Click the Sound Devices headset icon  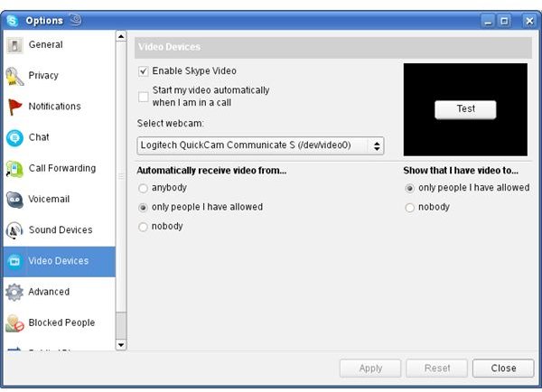coord(14,230)
